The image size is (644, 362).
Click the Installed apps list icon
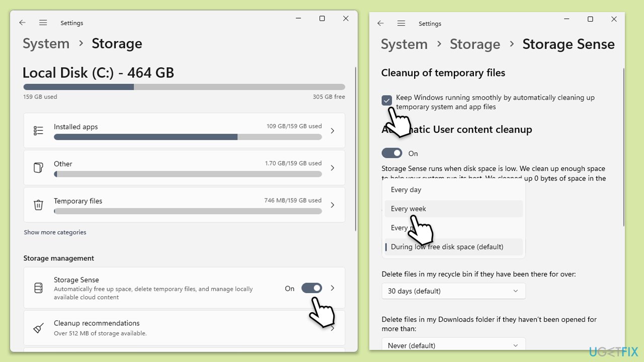click(38, 131)
